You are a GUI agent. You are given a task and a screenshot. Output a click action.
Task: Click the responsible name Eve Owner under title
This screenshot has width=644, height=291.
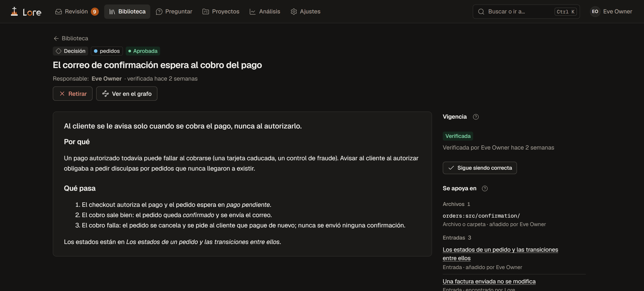(x=106, y=79)
